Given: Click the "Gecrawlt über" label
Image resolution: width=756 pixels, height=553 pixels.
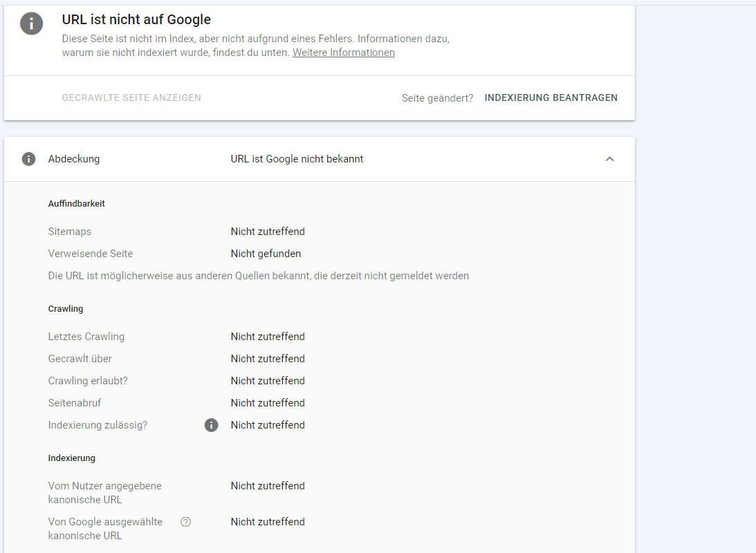Looking at the screenshot, I should click(x=80, y=359).
